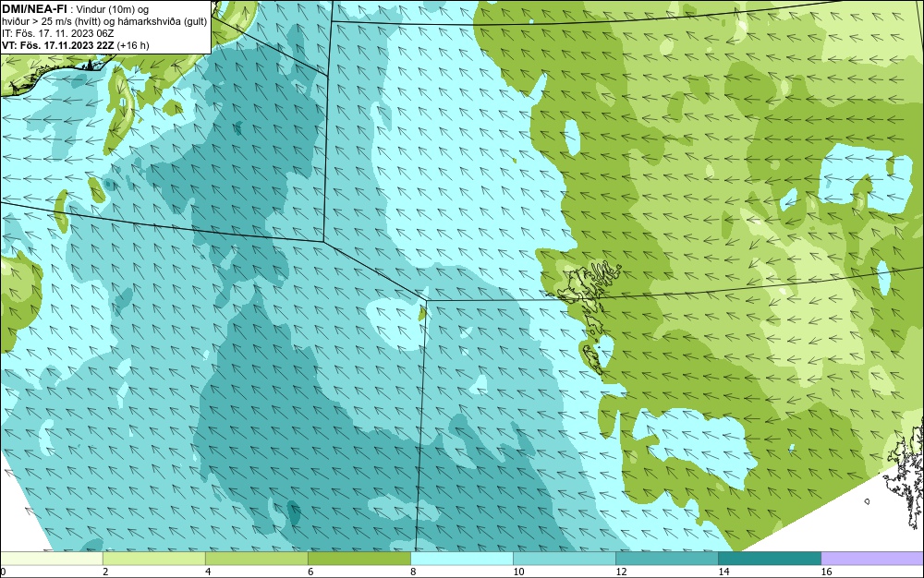Click the 14–16 m/s dark teal legend swatch

click(769, 558)
